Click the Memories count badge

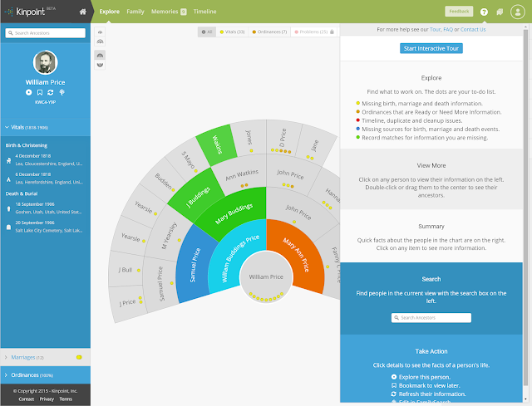pyautogui.click(x=183, y=12)
